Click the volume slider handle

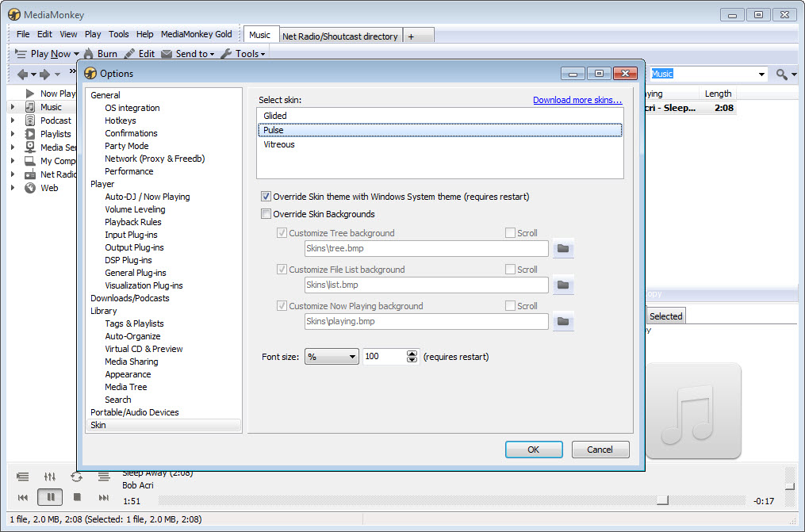click(790, 486)
